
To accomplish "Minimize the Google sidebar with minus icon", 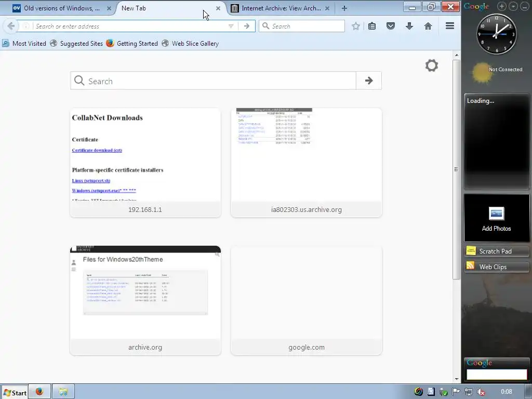I will click(525, 6).
